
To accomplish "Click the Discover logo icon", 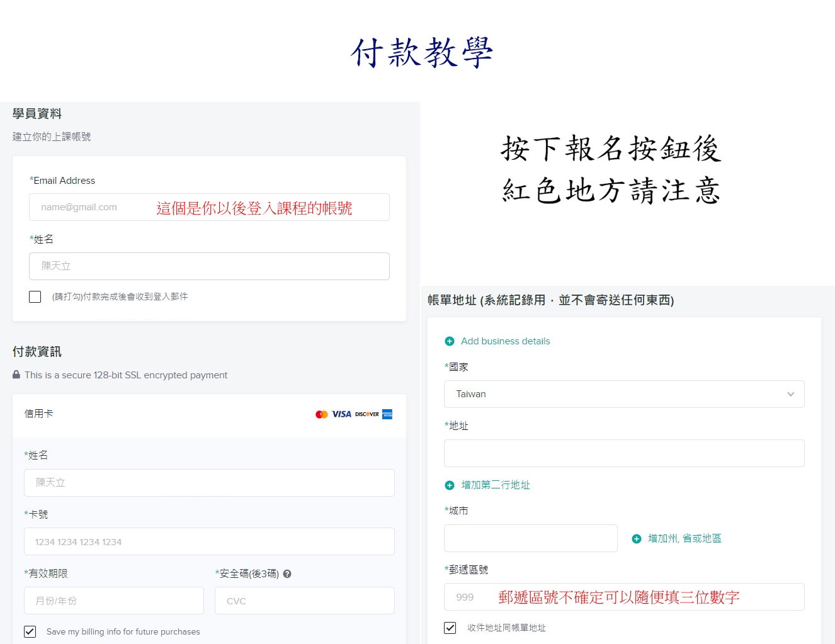I will tap(367, 414).
